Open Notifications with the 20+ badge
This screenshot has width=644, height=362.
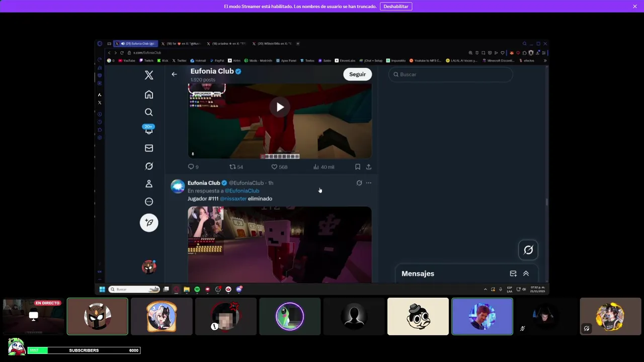(149, 130)
